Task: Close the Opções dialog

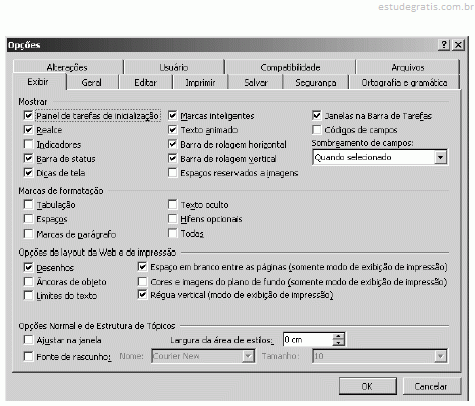Action: pyautogui.click(x=459, y=45)
